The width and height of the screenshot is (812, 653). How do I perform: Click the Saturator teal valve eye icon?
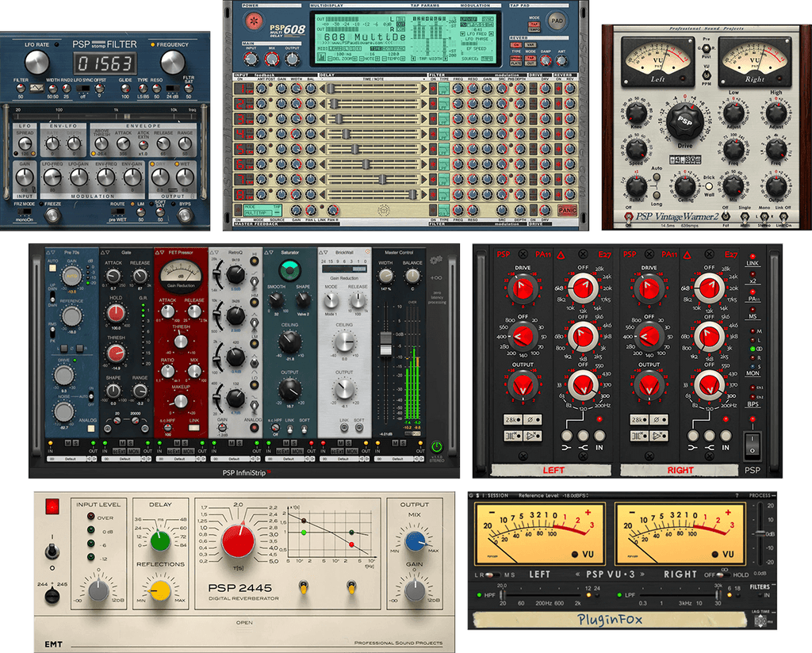pos(289,270)
